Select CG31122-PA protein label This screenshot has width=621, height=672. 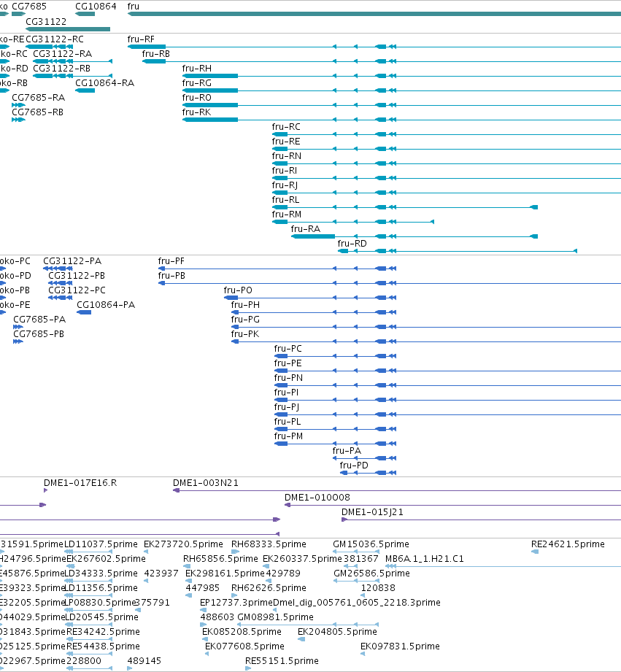(72, 261)
